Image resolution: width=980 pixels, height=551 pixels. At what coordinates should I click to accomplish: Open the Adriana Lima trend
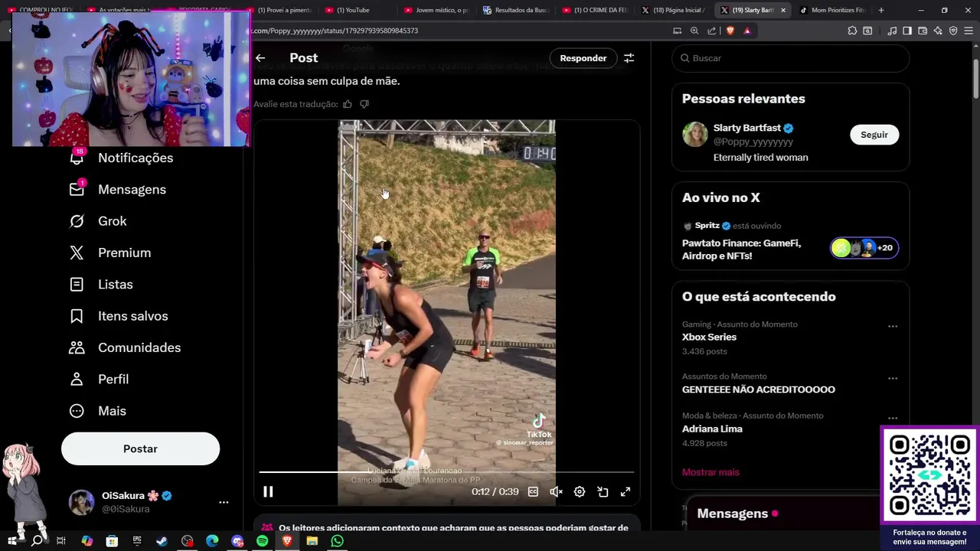tap(712, 429)
